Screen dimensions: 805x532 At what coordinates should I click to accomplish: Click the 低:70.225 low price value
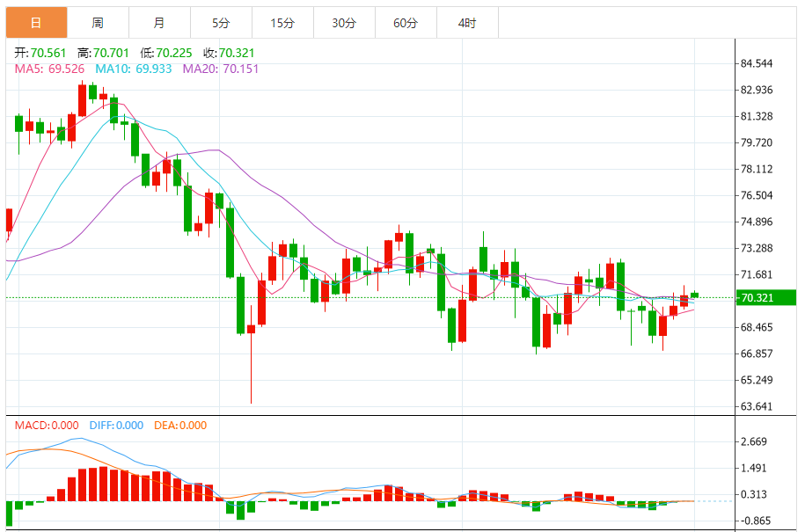tap(165, 53)
